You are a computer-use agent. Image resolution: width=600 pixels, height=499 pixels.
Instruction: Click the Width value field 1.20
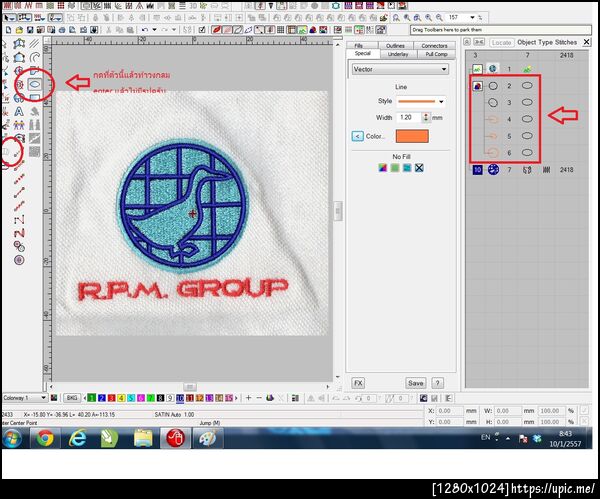tap(409, 117)
